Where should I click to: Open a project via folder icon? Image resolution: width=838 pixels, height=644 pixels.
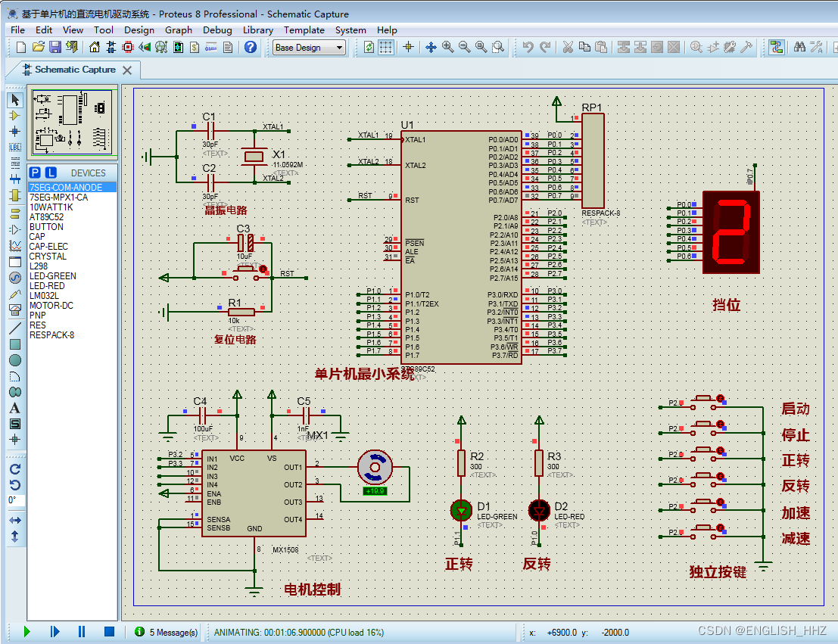click(x=38, y=48)
